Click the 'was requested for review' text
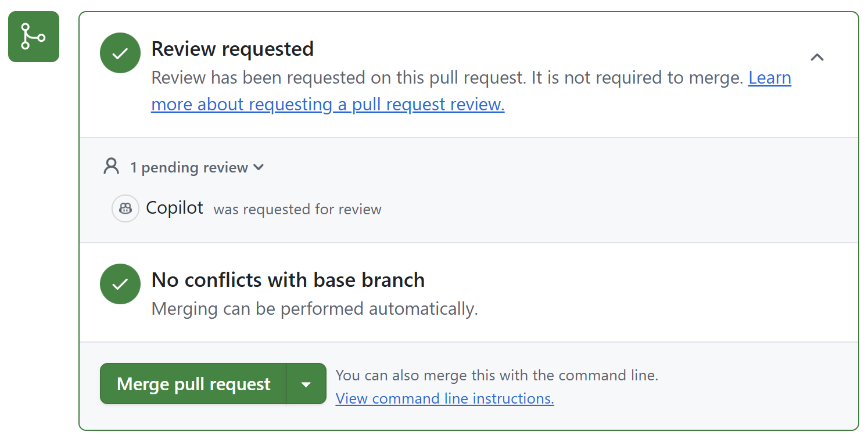868x439 pixels. (297, 209)
